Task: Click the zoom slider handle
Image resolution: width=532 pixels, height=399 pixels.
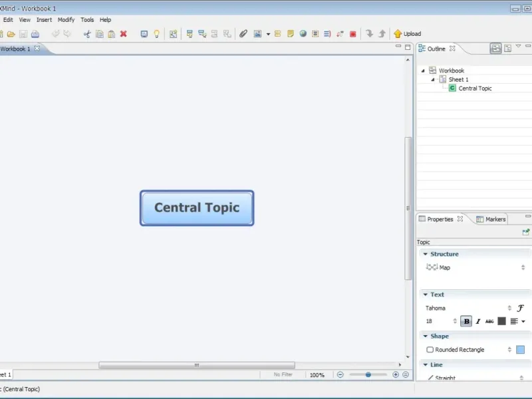Action: coord(368,374)
